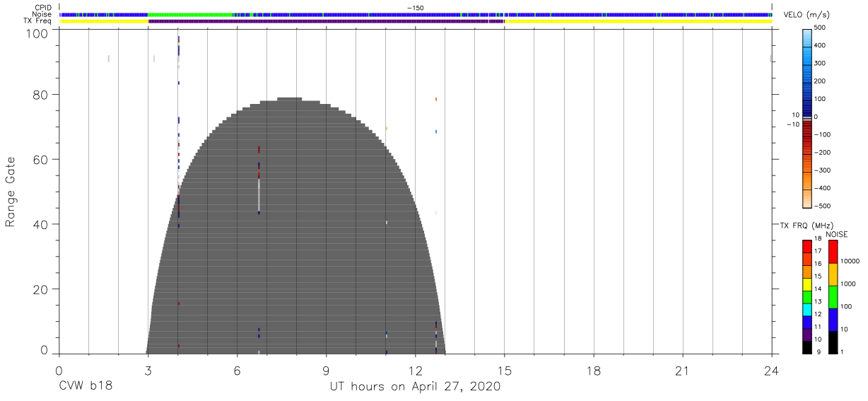This screenshot has height=401, width=868.
Task: Click the 24 hour tick label
Action: [x=771, y=371]
